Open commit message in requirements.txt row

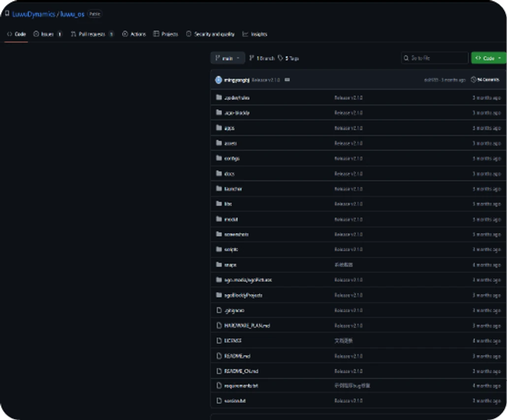(x=352, y=386)
